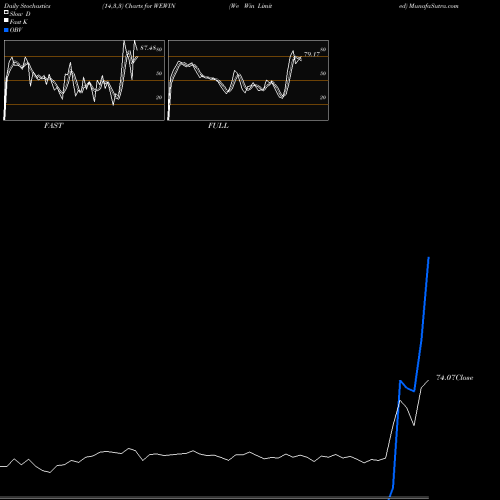Click the Daily Stochastics title text
Image resolution: width=500 pixels, height=500 pixels.
[x=27, y=6]
